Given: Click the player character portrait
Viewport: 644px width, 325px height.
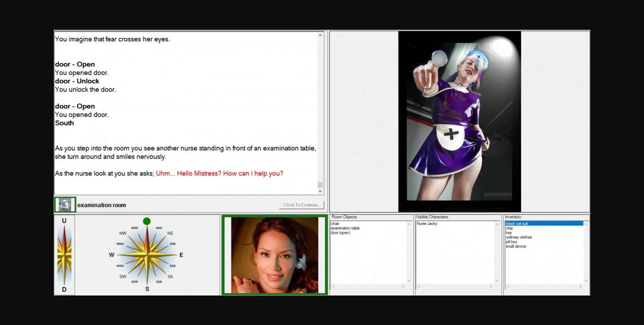Looking at the screenshot, I should [274, 255].
